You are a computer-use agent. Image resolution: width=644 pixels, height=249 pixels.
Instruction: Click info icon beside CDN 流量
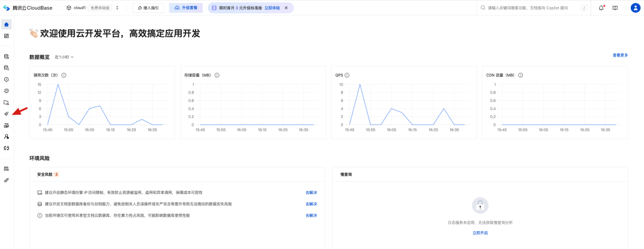point(521,75)
